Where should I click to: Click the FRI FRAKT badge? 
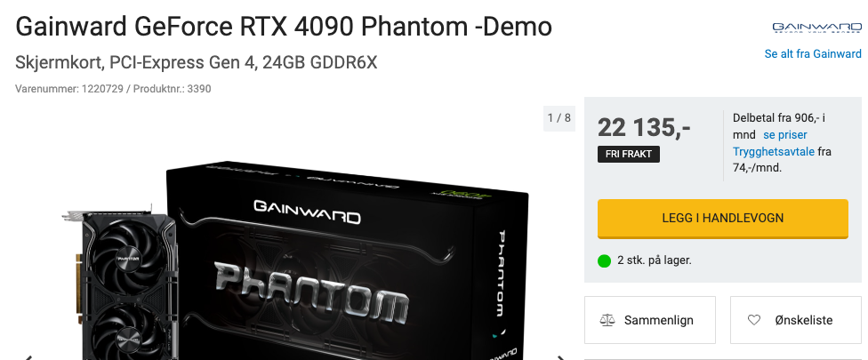[x=628, y=155]
